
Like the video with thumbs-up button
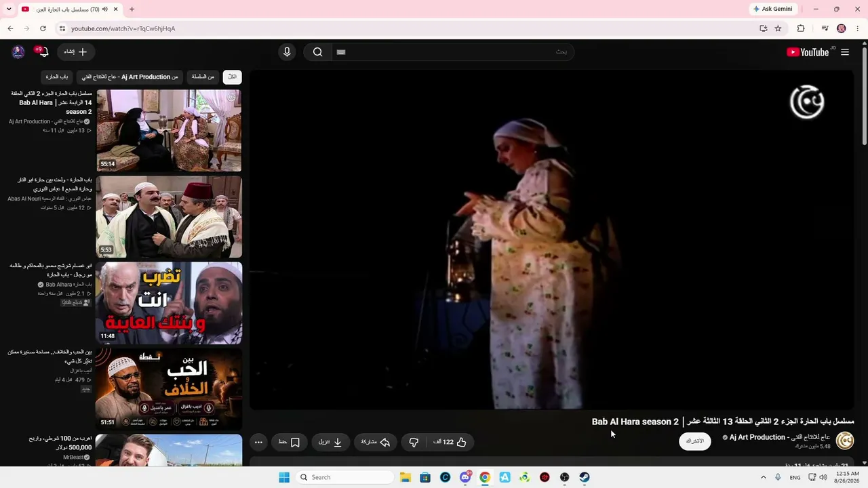pos(450,442)
